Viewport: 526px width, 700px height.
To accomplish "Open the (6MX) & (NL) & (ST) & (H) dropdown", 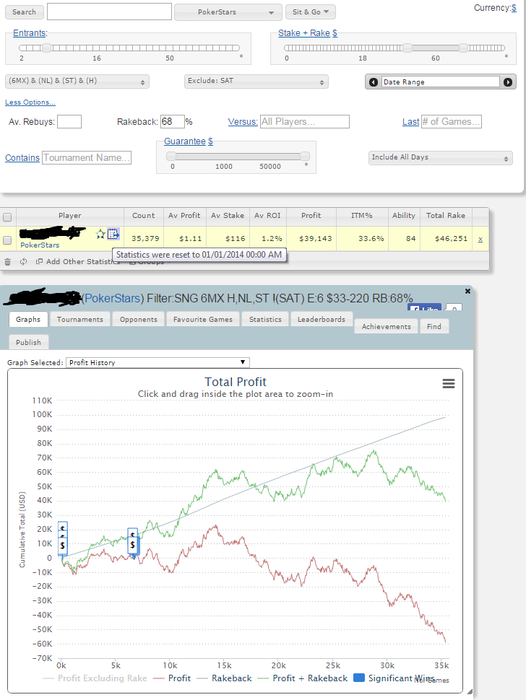I will 77,81.
